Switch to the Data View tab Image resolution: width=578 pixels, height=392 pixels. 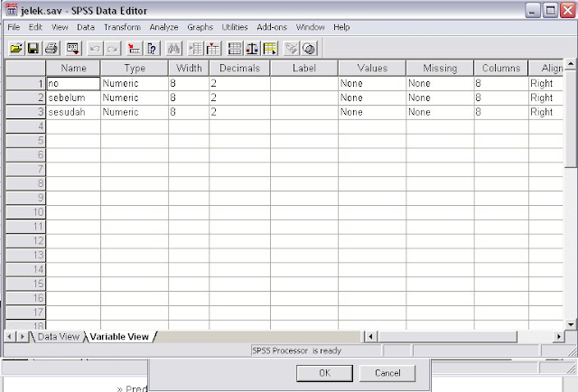(x=58, y=337)
